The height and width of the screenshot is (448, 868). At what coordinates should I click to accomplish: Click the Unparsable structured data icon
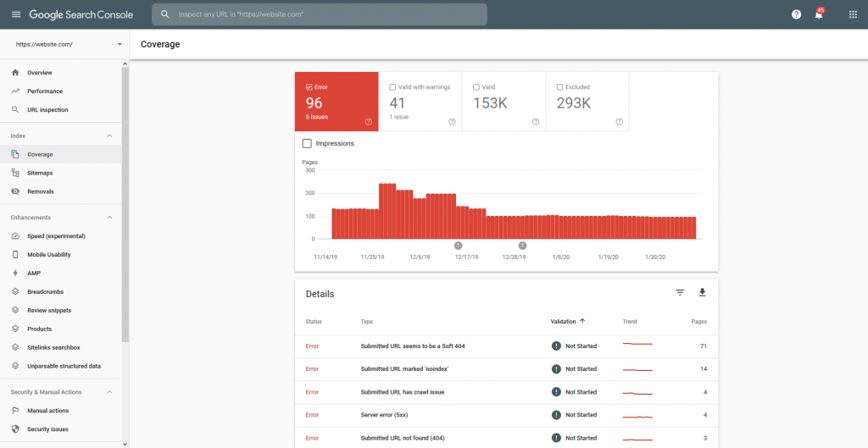(x=15, y=366)
